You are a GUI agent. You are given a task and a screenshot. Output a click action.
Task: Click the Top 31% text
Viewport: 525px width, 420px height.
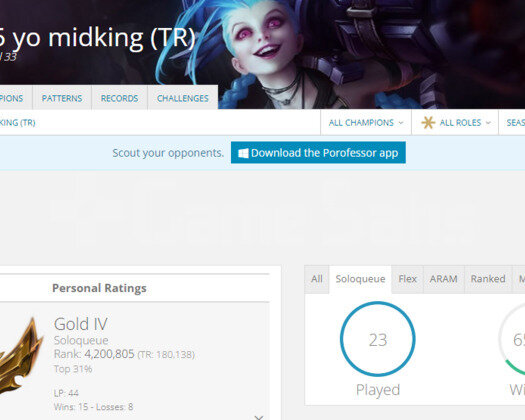click(x=73, y=369)
